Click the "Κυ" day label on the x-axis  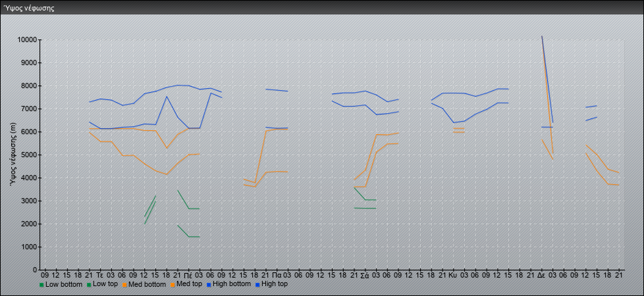pos(454,275)
